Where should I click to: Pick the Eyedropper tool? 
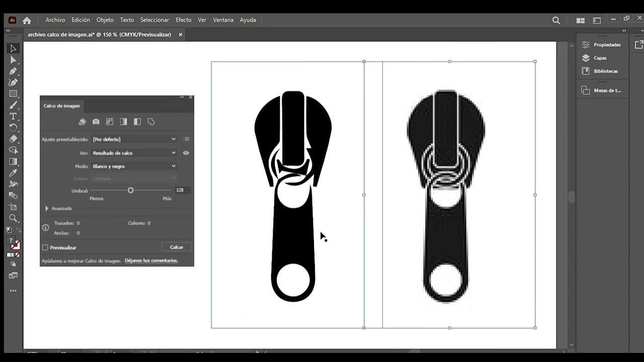[14, 173]
